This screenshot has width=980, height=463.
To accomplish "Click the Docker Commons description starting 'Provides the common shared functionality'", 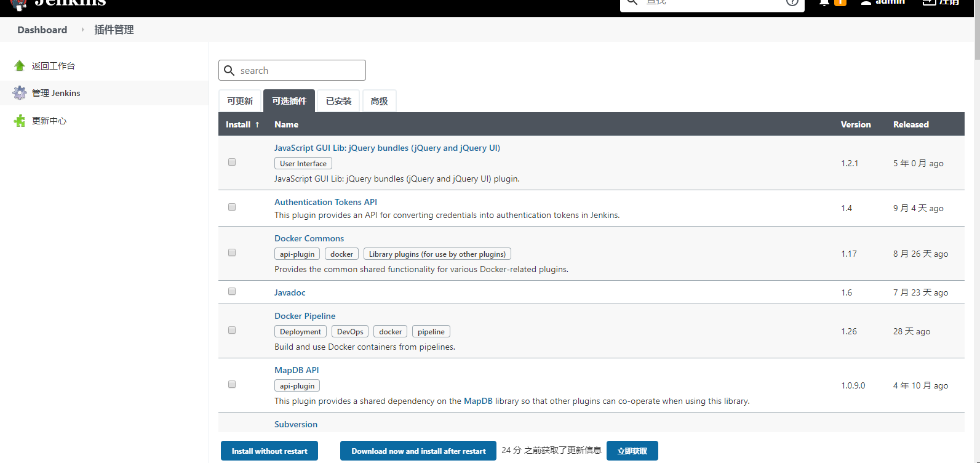I will click(421, 269).
